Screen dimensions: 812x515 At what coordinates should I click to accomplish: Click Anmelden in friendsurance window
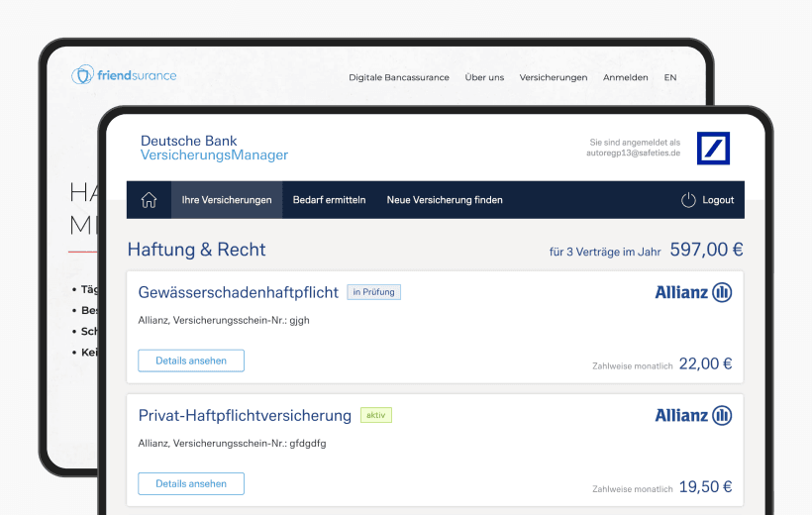pyautogui.click(x=626, y=77)
